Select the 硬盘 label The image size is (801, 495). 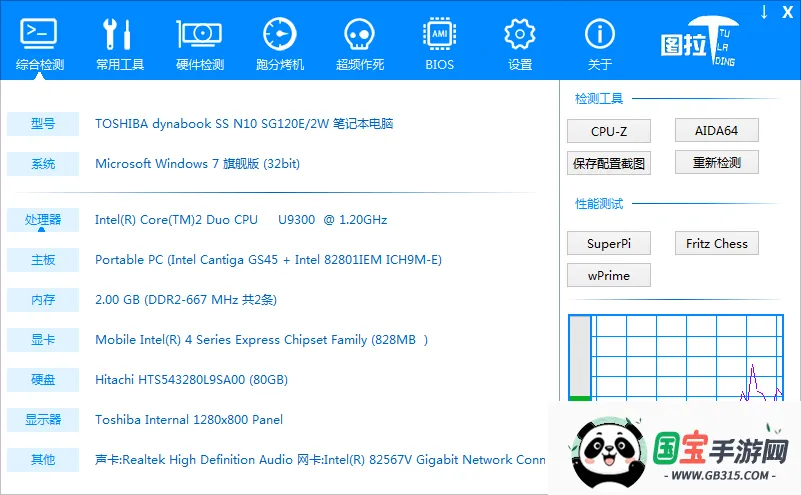(43, 380)
